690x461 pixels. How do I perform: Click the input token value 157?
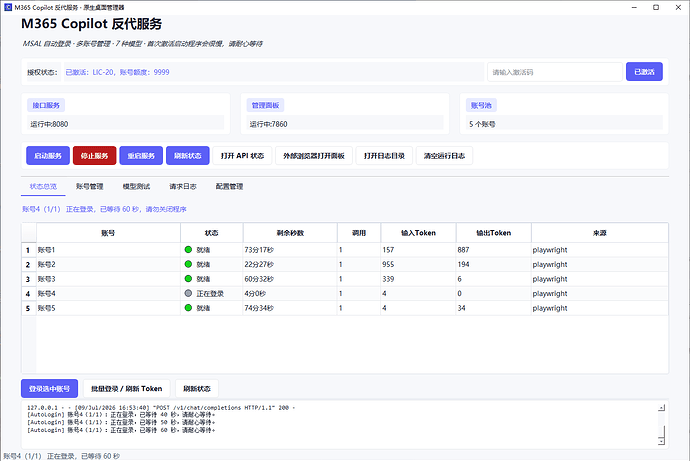(x=388, y=250)
